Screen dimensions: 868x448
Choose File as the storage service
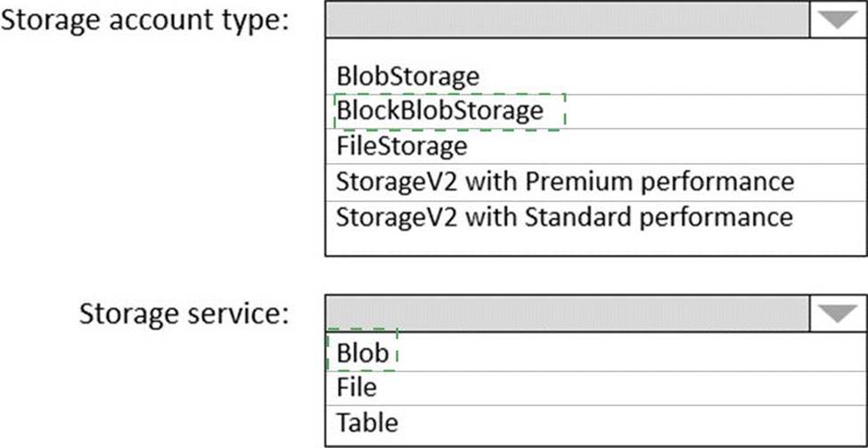point(356,387)
